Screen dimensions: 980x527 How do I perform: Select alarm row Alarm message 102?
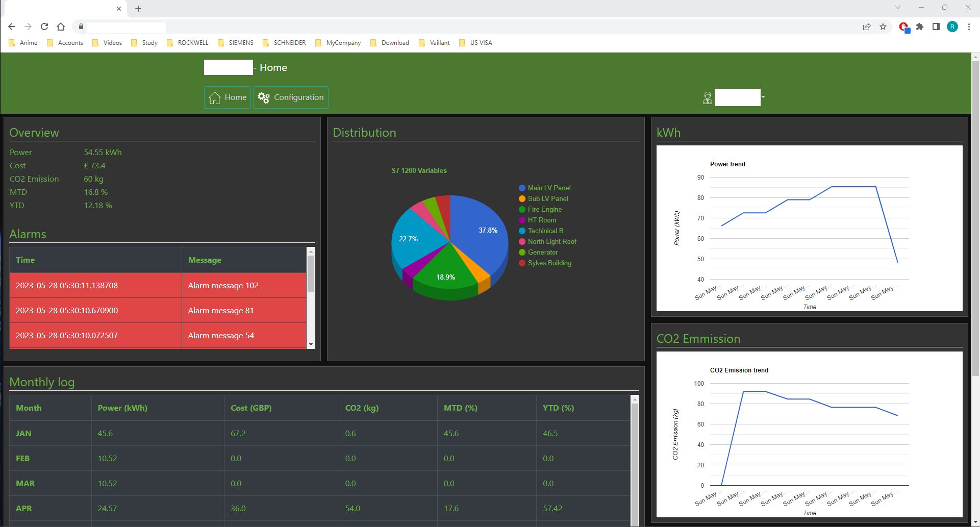click(158, 286)
